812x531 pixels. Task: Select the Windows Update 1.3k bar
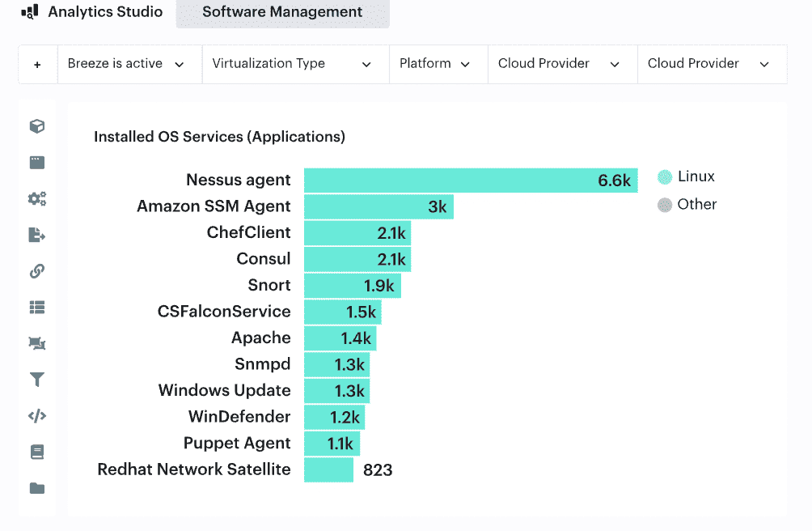[336, 391]
